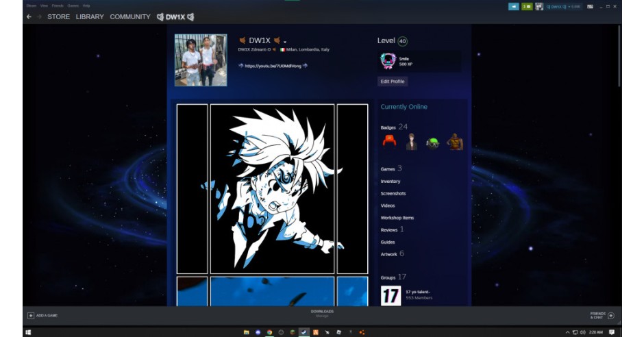The height and width of the screenshot is (337, 644).
Task: Click the volume speaker tray icon
Action: [x=582, y=332]
